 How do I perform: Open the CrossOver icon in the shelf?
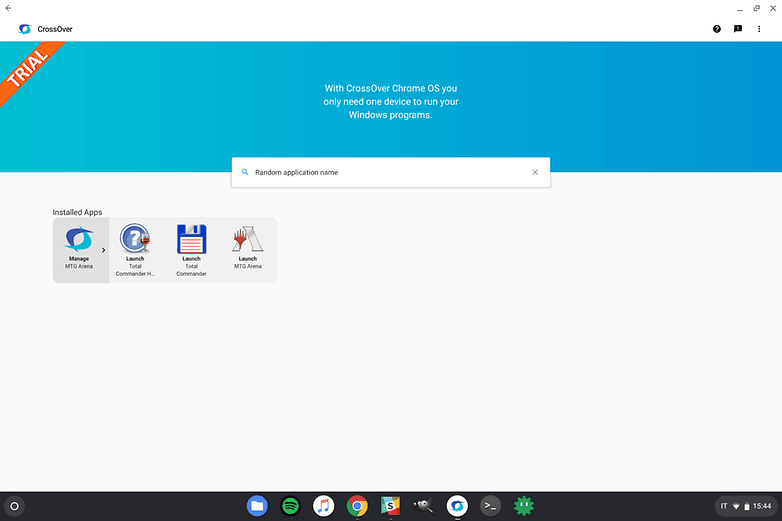[x=457, y=506]
